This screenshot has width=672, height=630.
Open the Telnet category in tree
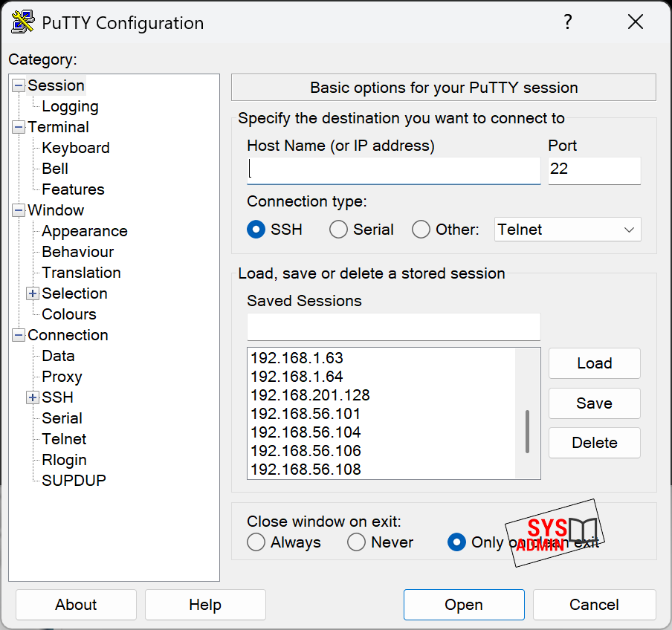point(64,439)
